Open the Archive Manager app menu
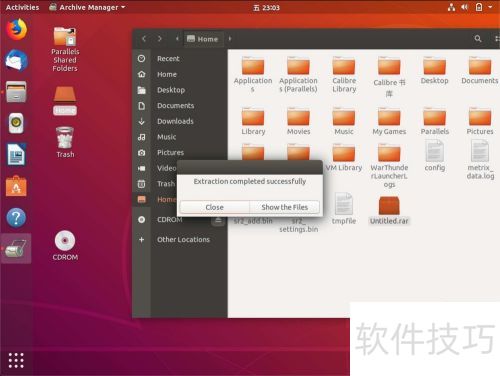This screenshot has height=376, width=500. 87,7
